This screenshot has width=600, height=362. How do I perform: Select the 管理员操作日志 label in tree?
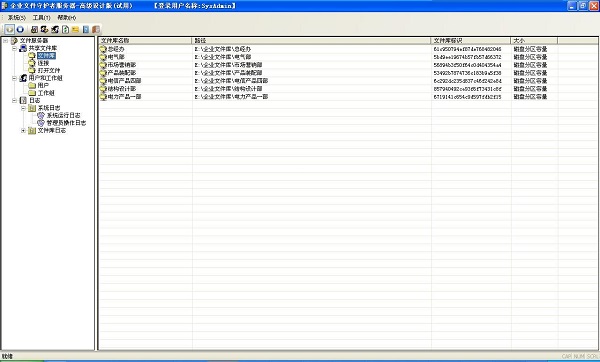point(66,123)
